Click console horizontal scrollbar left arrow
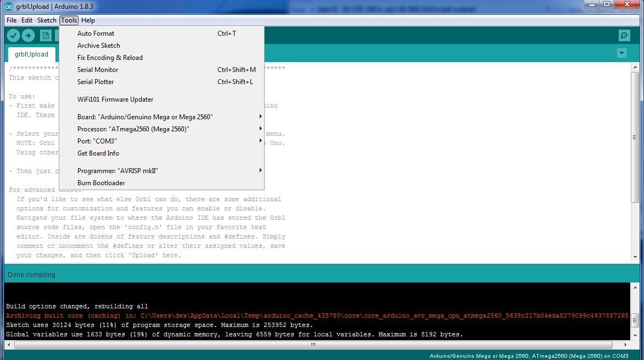Viewport: 644px width, 360px height. click(9, 345)
